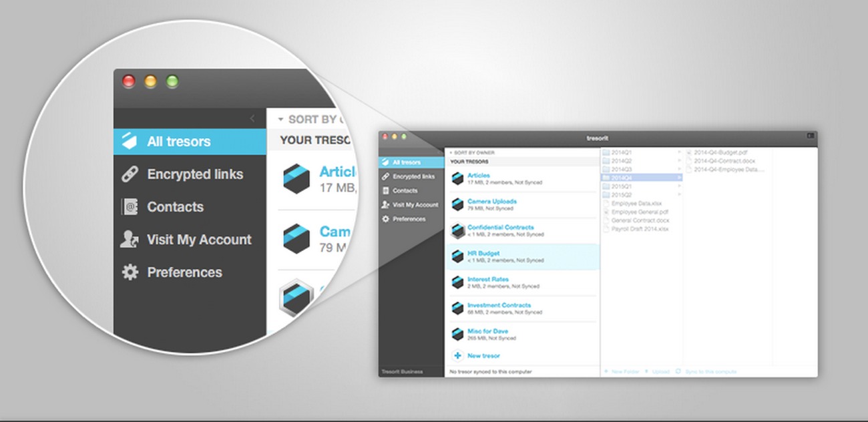Click the Articles tresor cube icon in the magnified view
This screenshot has width=868, height=422.
296,178
